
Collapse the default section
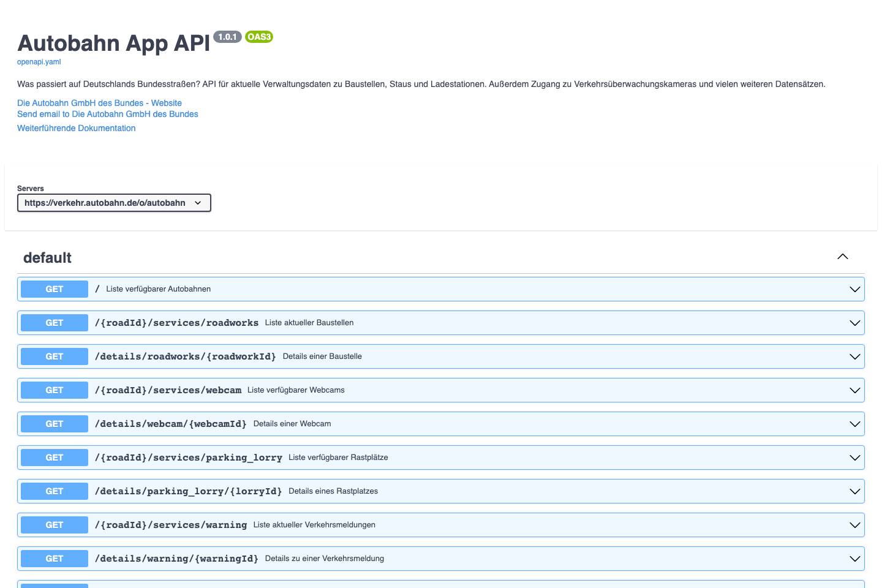point(842,257)
